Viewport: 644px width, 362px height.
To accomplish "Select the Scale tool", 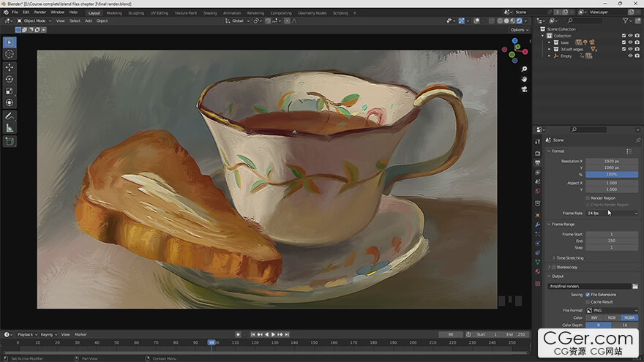I will coord(10,91).
